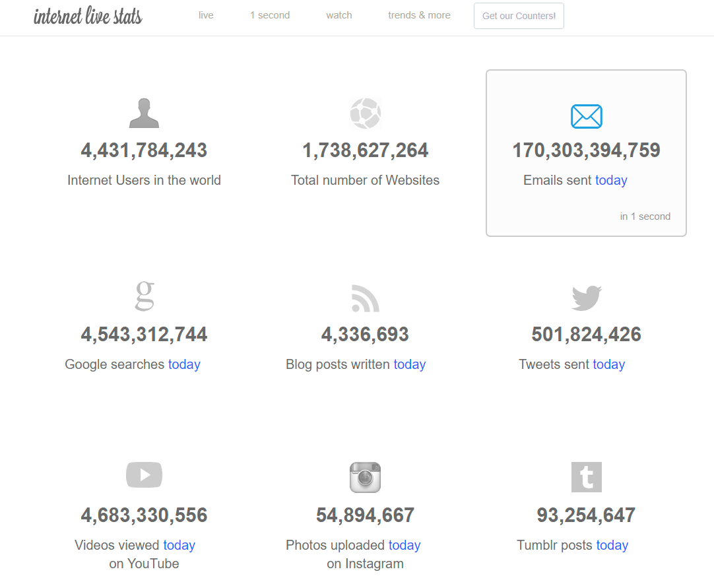Click the Tweets counter 501,824,426

[x=587, y=335]
